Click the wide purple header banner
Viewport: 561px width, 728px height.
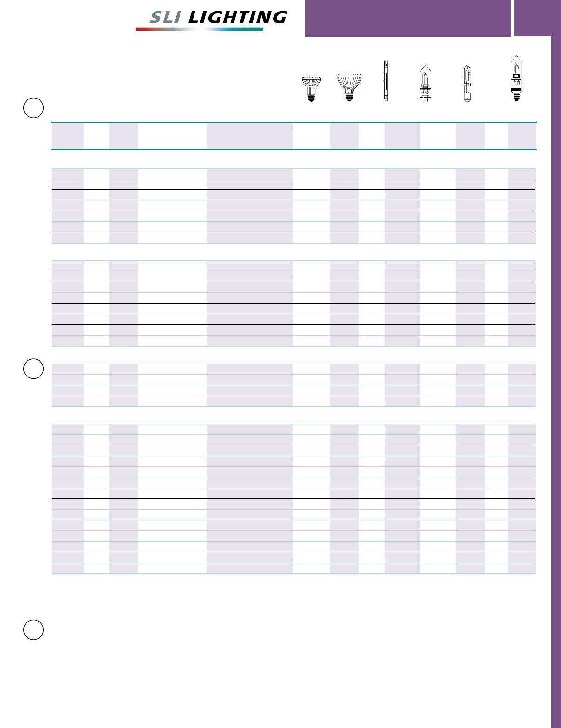click(408, 18)
